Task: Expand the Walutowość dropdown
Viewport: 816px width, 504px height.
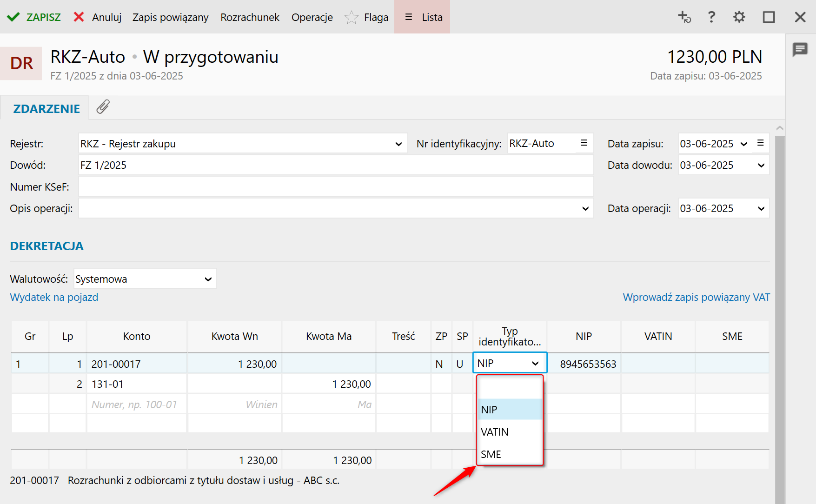Action: pyautogui.click(x=208, y=279)
